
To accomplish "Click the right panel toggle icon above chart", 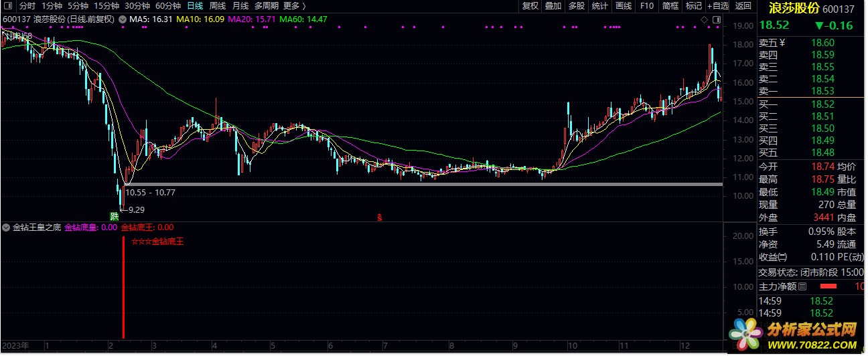I will point(716,20).
